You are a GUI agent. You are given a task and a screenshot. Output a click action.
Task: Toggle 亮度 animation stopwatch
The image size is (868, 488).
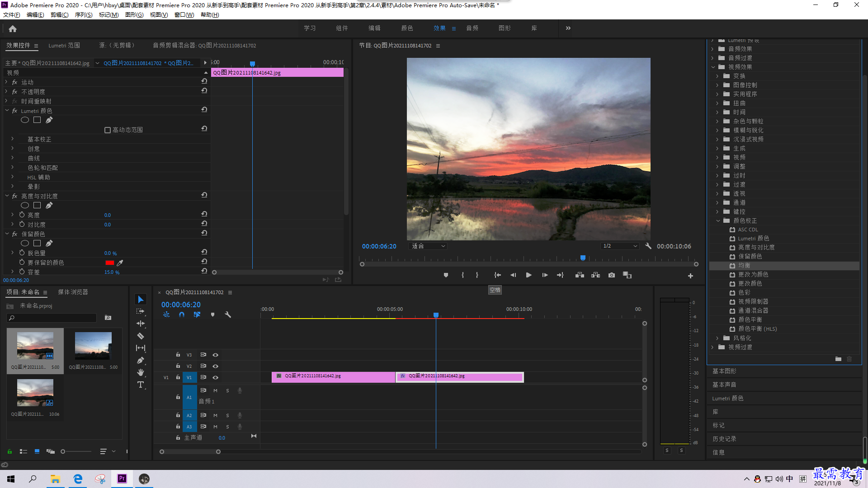22,215
